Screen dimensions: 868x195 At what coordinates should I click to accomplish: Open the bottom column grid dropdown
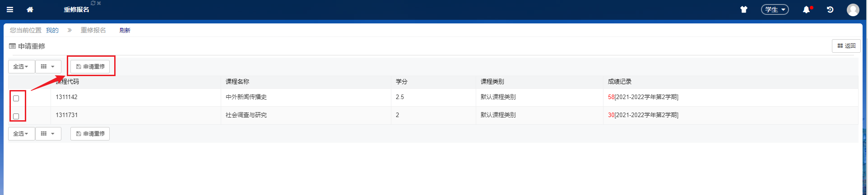pos(48,134)
